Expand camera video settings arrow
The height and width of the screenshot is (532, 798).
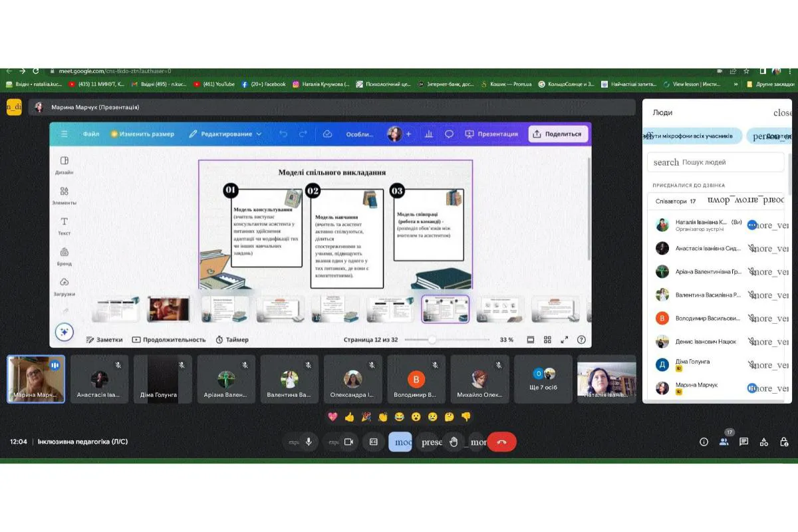(x=333, y=442)
